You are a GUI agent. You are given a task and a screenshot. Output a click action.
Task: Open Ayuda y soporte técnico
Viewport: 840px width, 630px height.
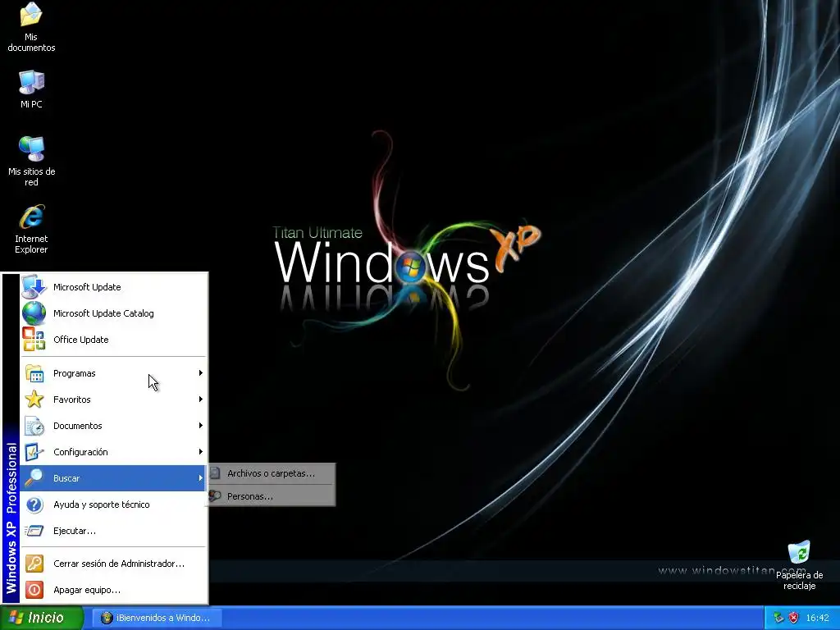coord(113,504)
